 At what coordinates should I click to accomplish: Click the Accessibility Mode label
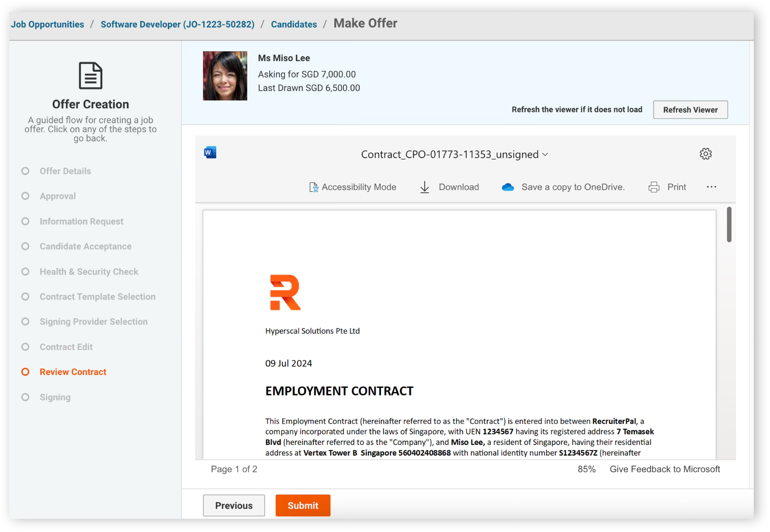coord(359,187)
